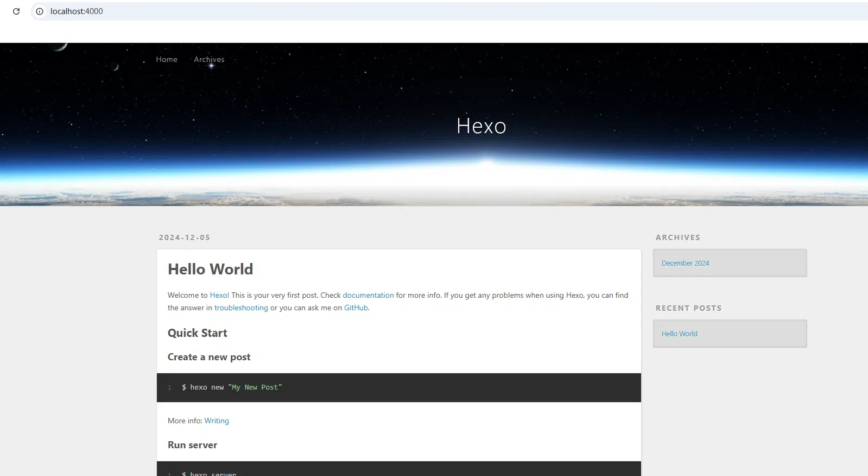View the December 2024 archive
This screenshot has height=476, width=868.
coord(685,263)
